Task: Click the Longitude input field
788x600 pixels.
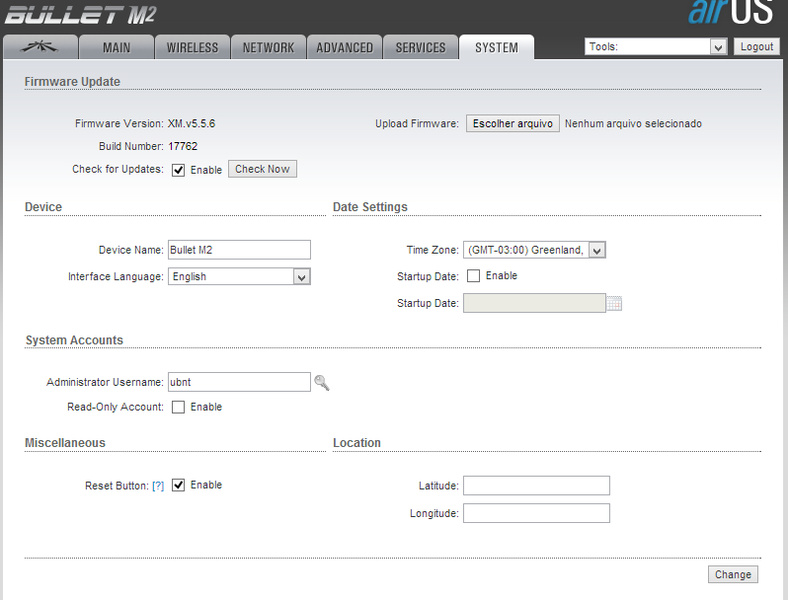Action: [536, 513]
